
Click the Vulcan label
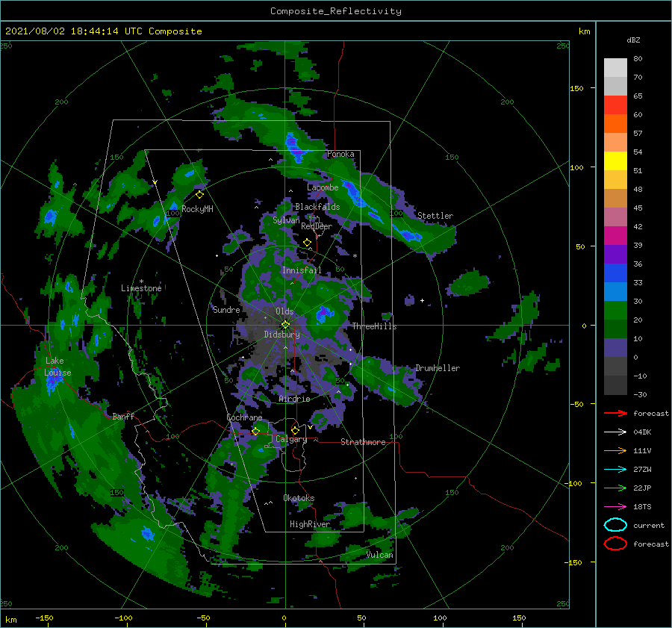[x=379, y=555]
